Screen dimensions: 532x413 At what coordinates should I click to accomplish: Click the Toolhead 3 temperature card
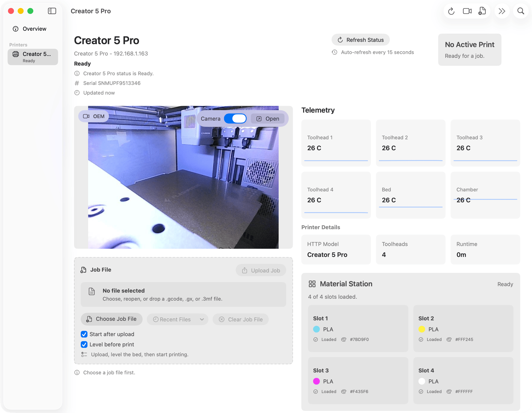pos(485,143)
